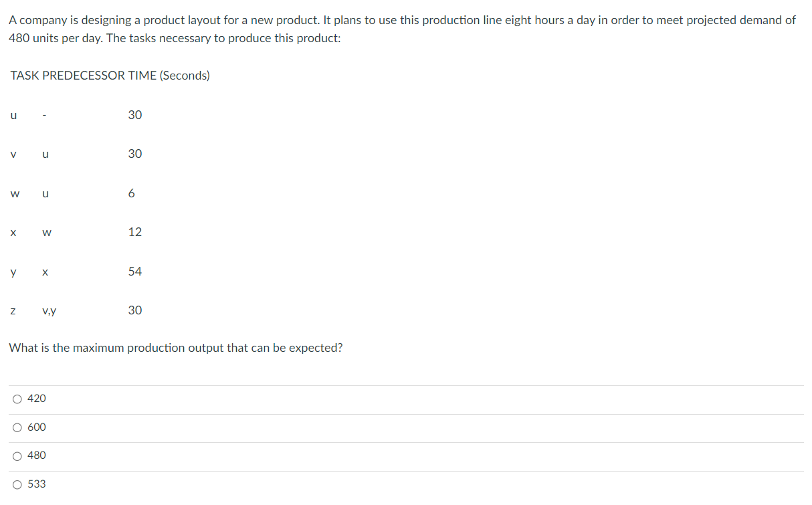
Task: Click the 480 answer label text
Action: (36, 455)
